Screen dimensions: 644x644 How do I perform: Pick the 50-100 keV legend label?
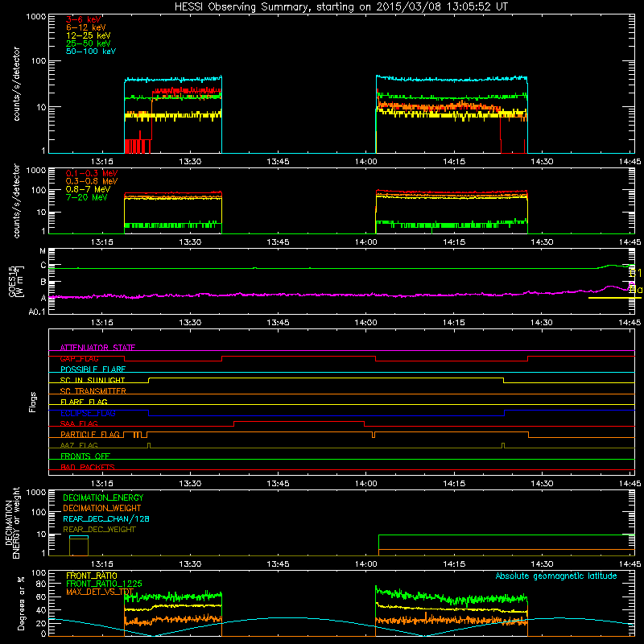coord(91,52)
